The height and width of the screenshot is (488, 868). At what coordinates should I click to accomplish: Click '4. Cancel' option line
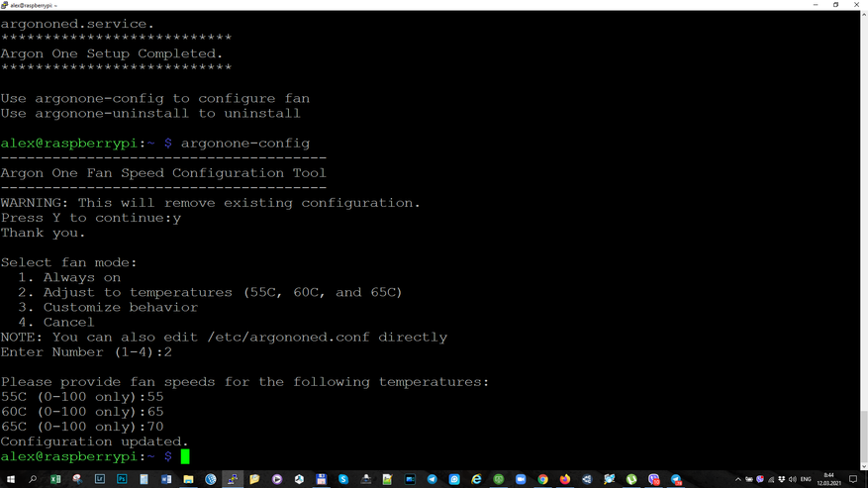click(55, 323)
